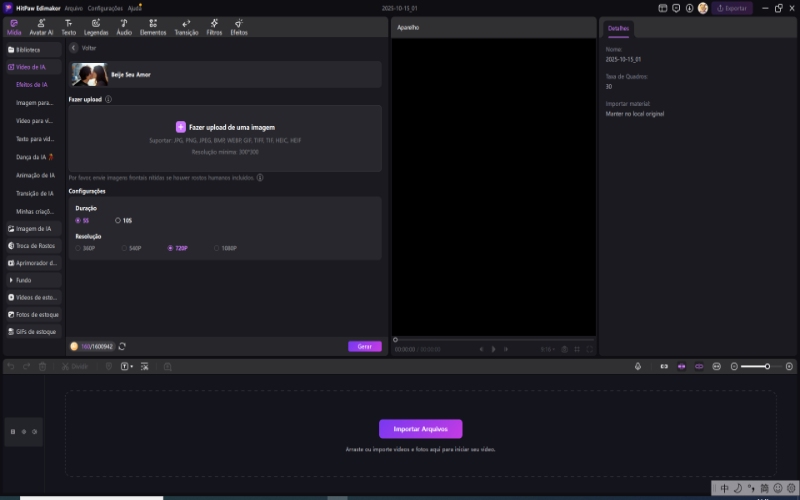This screenshot has height=500, width=800.
Task: Open the Filtros tool
Action: tap(214, 26)
